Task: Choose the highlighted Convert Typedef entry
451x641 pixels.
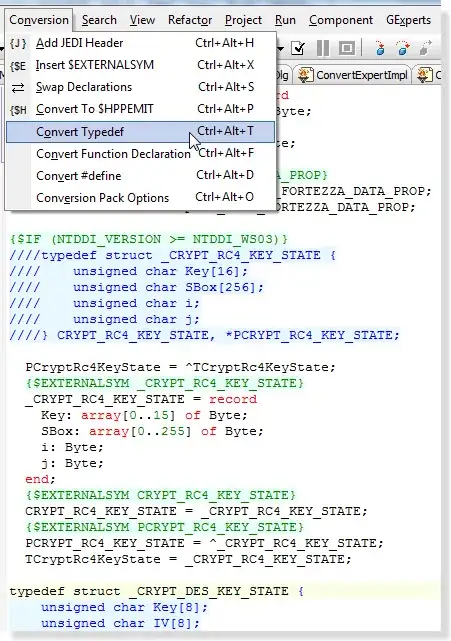Action: point(141,132)
